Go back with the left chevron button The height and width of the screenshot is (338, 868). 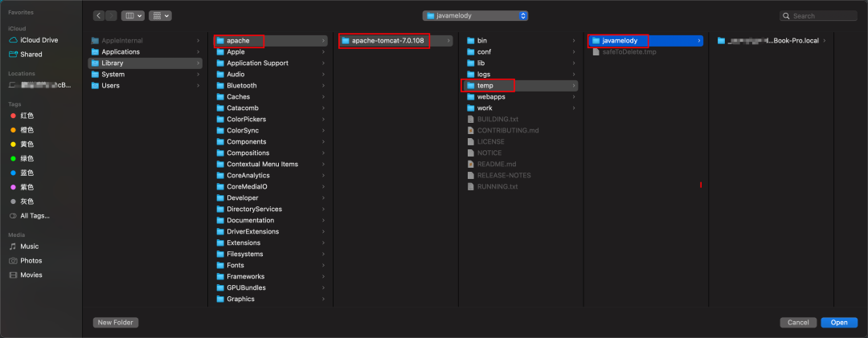click(99, 16)
